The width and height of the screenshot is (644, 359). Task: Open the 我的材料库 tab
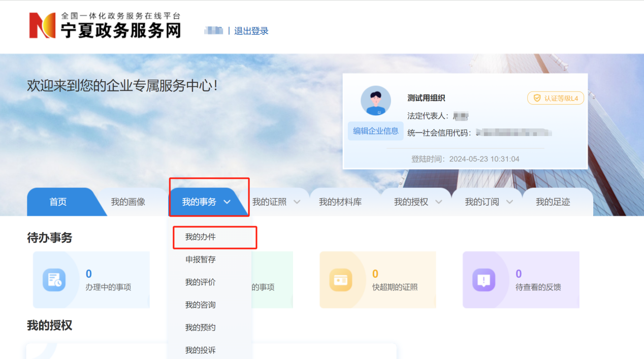[x=340, y=202]
